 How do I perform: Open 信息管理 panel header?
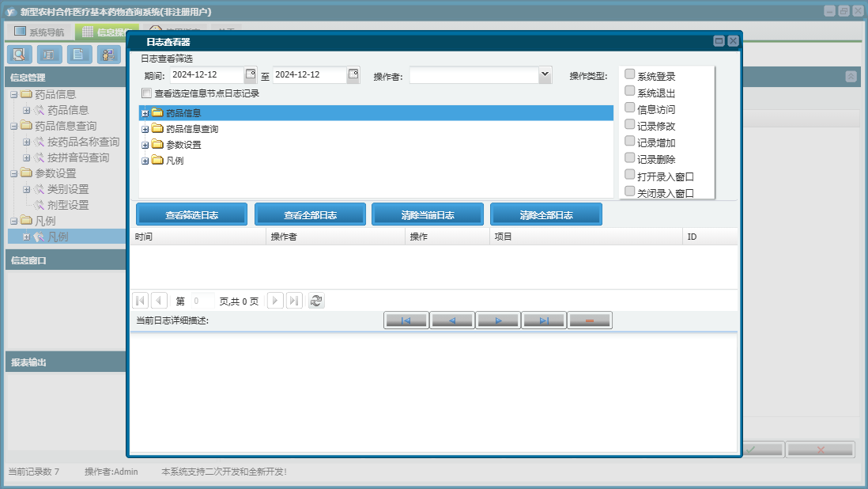pos(66,78)
